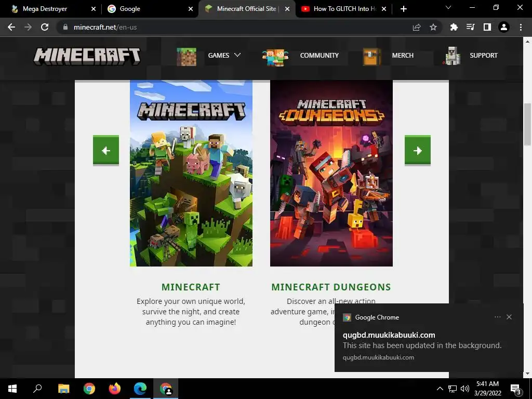532x399 pixels.
Task: Click scrollbar down arrow
Action: [x=527, y=374]
